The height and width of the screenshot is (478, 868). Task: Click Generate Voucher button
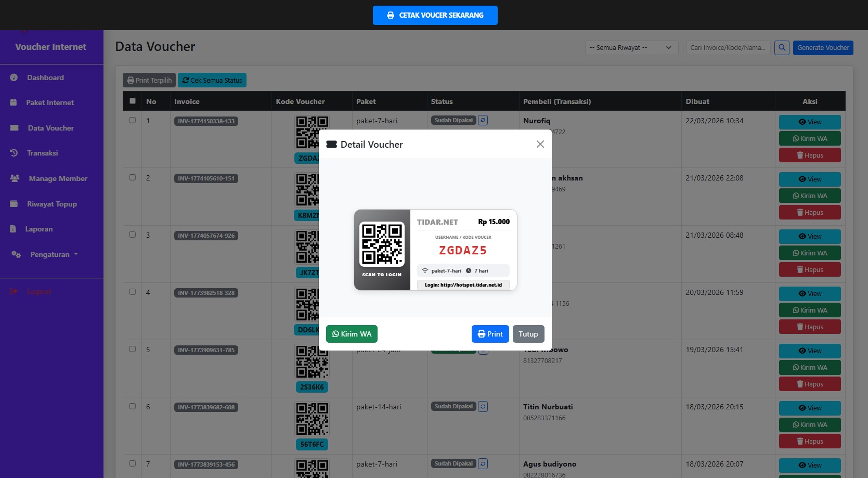coord(823,47)
